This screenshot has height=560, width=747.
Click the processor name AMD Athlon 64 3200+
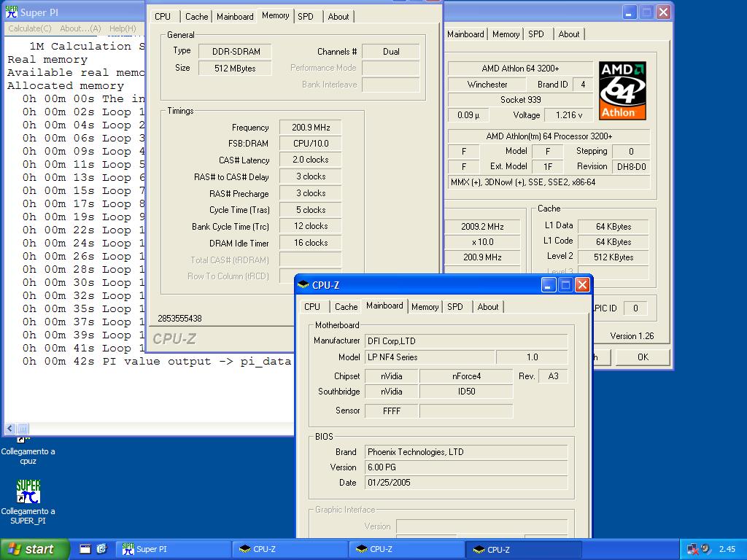(x=520, y=69)
